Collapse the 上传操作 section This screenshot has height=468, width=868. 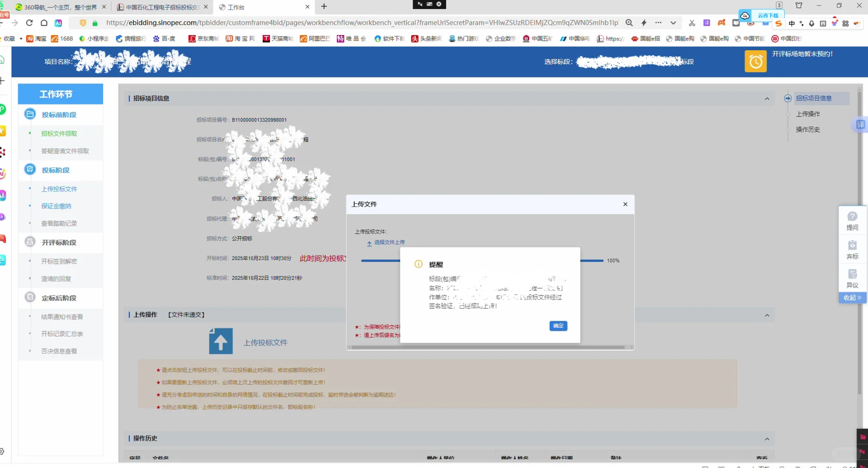(x=767, y=315)
